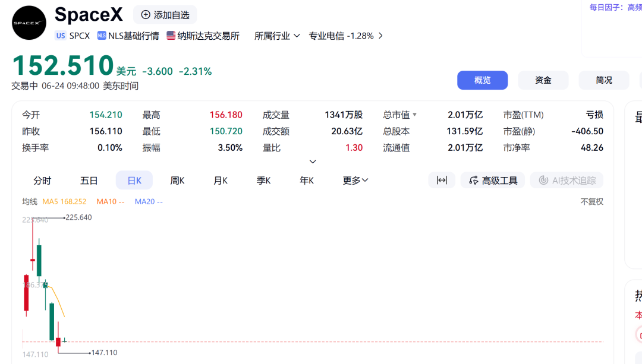
Task: Click the current price 152.510
Action: (62, 65)
